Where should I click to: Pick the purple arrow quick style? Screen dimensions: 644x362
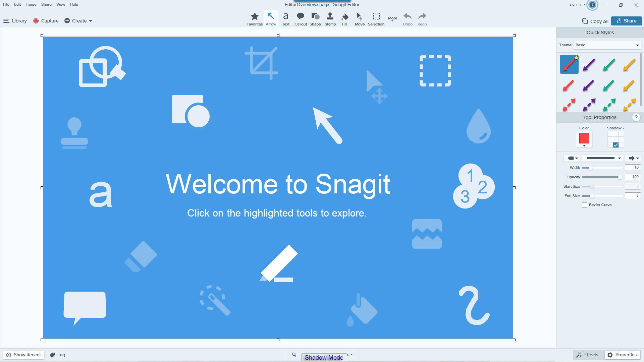point(589,65)
